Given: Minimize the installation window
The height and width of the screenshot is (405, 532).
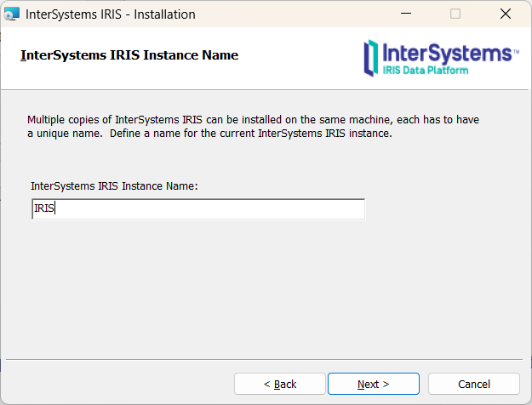Looking at the screenshot, I should tap(405, 14).
